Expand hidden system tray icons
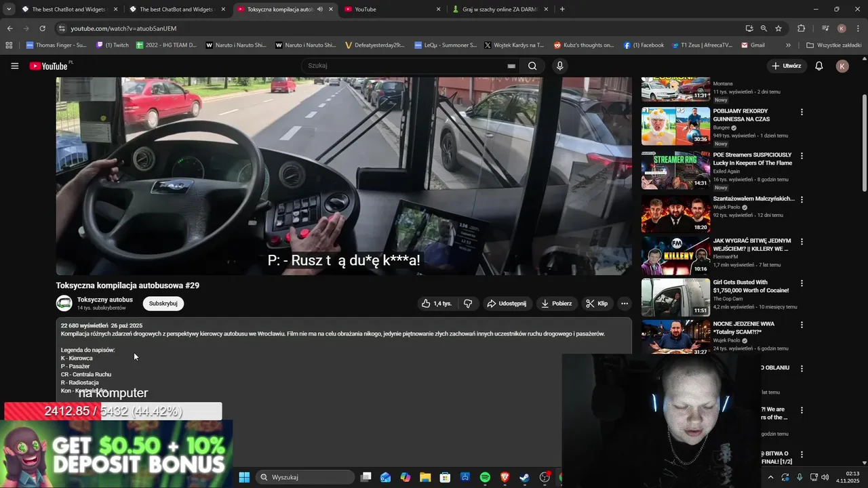This screenshot has height=488, width=868. point(770,477)
